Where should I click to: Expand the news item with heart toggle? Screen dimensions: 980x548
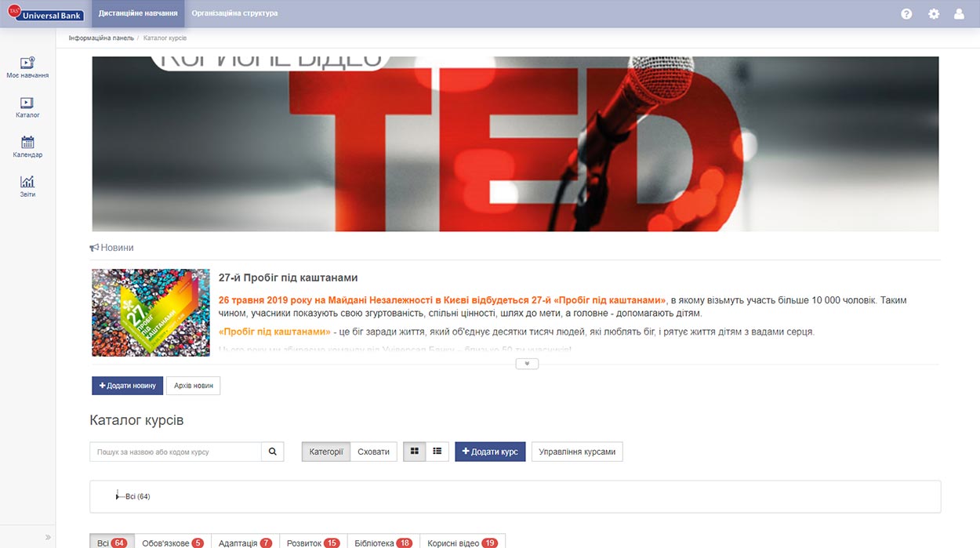pos(527,364)
